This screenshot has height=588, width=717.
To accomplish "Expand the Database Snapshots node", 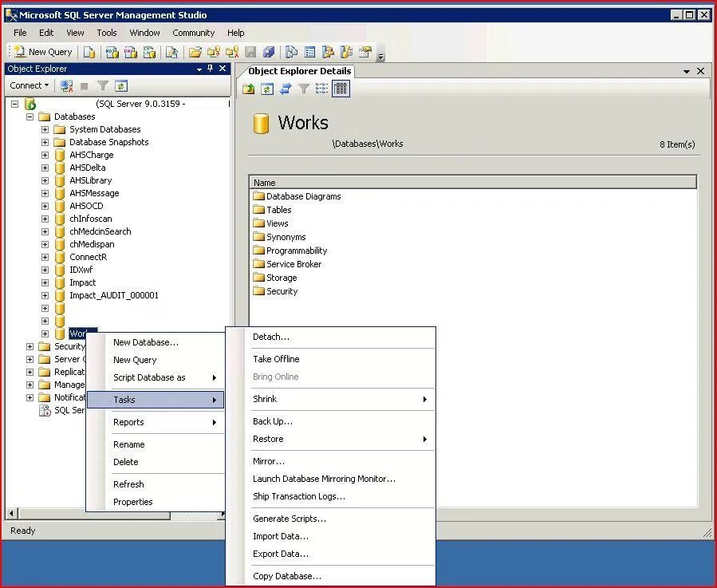I will coord(45,142).
